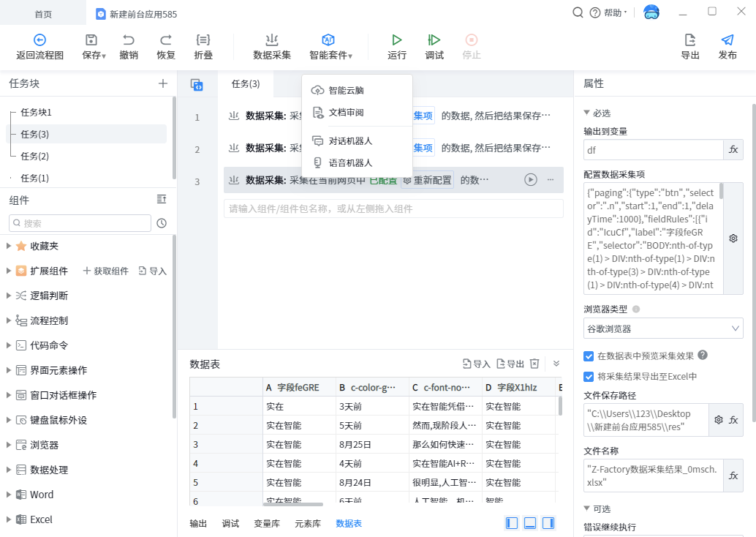Click the 折叠 (Collapse) code icon
The height and width of the screenshot is (537, 756).
coord(203,40)
